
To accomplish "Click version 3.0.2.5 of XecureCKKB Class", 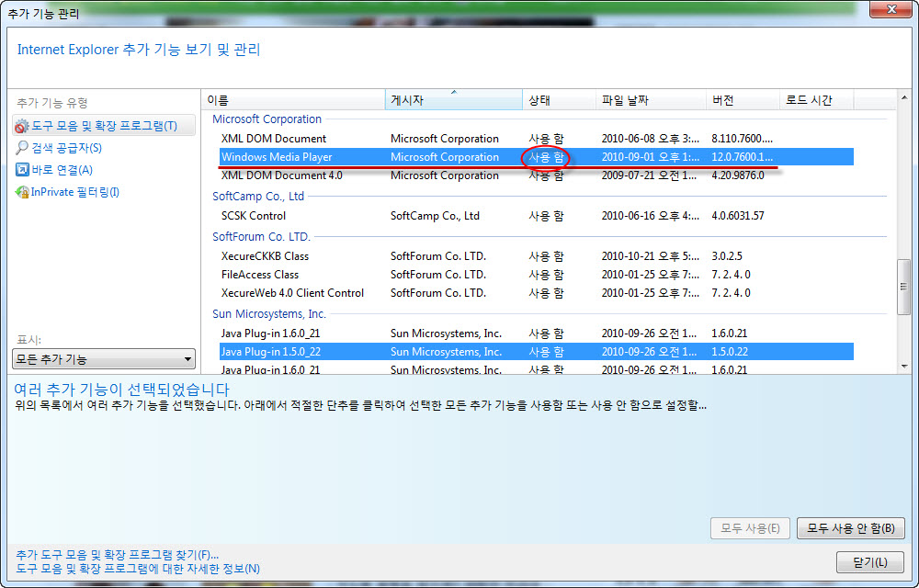I will (727, 256).
